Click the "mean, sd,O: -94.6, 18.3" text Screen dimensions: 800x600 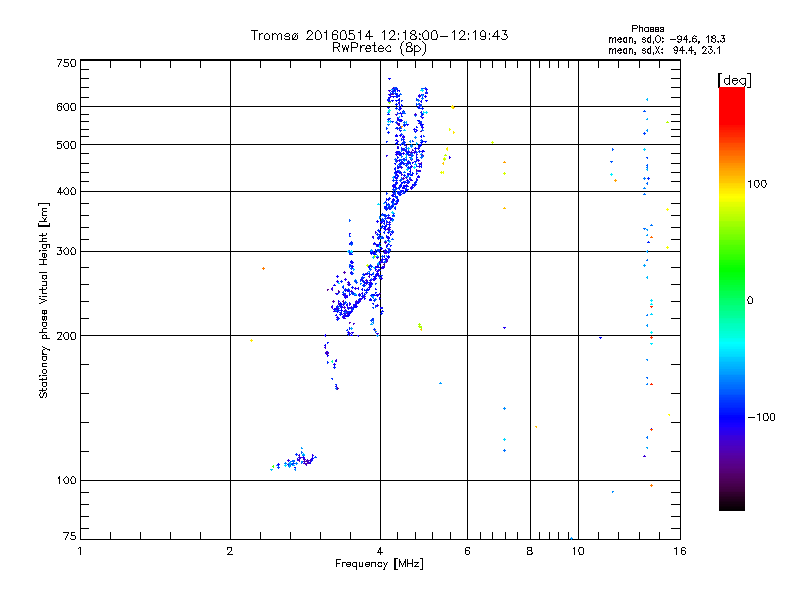click(666, 39)
